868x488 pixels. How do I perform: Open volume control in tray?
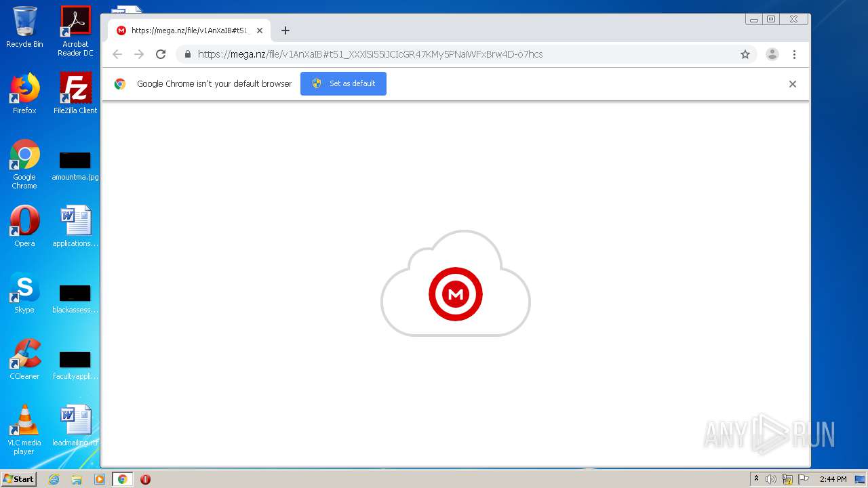pyautogui.click(x=771, y=479)
